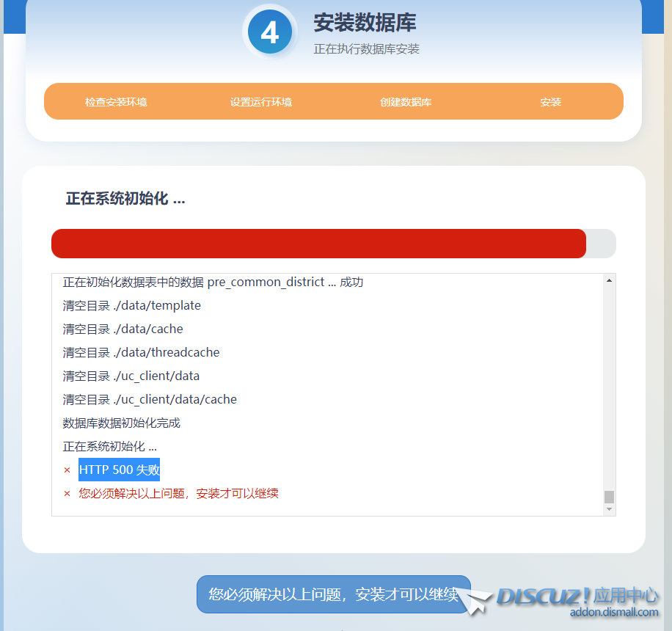Select the 设置运行环境 step tab
672x631 pixels.
click(261, 102)
